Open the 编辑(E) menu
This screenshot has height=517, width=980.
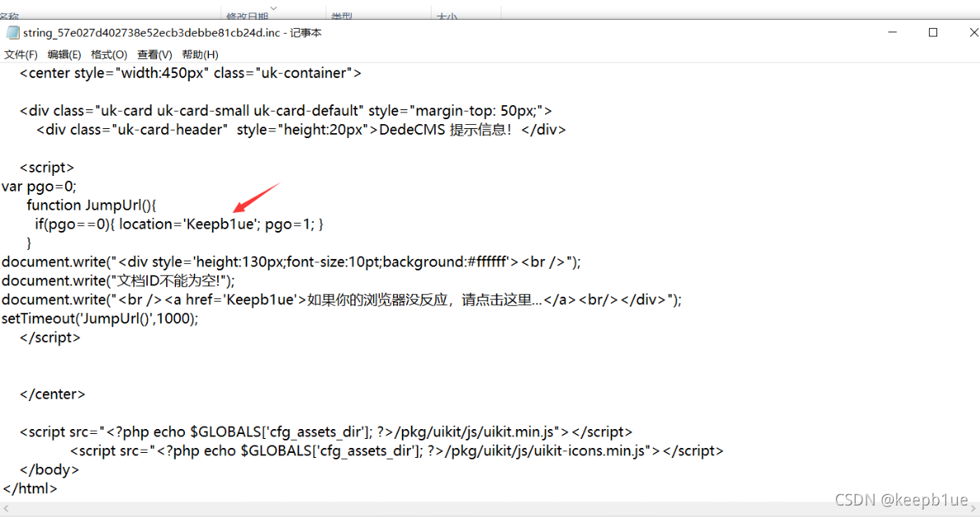click(64, 54)
